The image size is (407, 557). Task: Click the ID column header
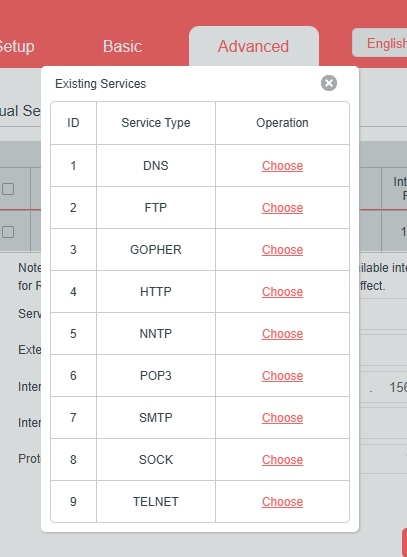tap(73, 123)
